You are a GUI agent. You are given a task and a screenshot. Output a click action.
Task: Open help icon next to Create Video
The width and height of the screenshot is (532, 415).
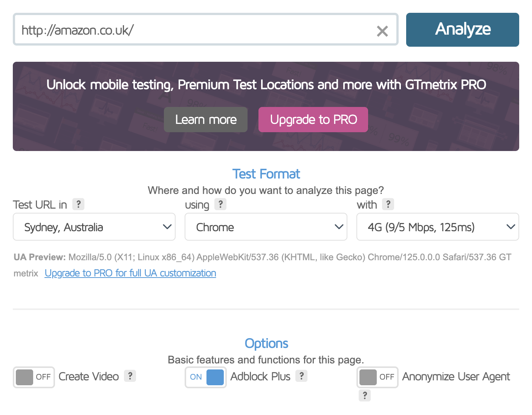click(x=130, y=376)
